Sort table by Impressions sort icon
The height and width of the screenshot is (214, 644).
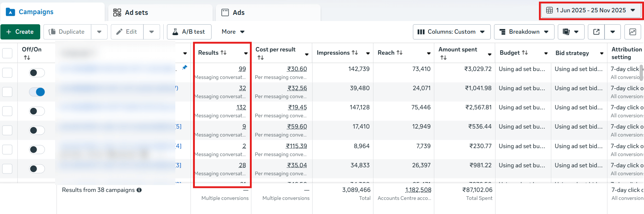pyautogui.click(x=355, y=53)
